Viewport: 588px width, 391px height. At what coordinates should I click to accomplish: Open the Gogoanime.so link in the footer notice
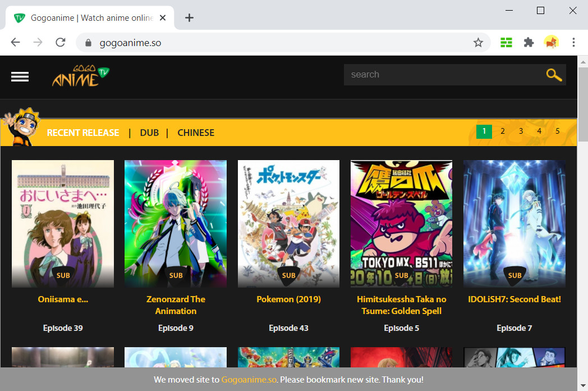[248, 379]
